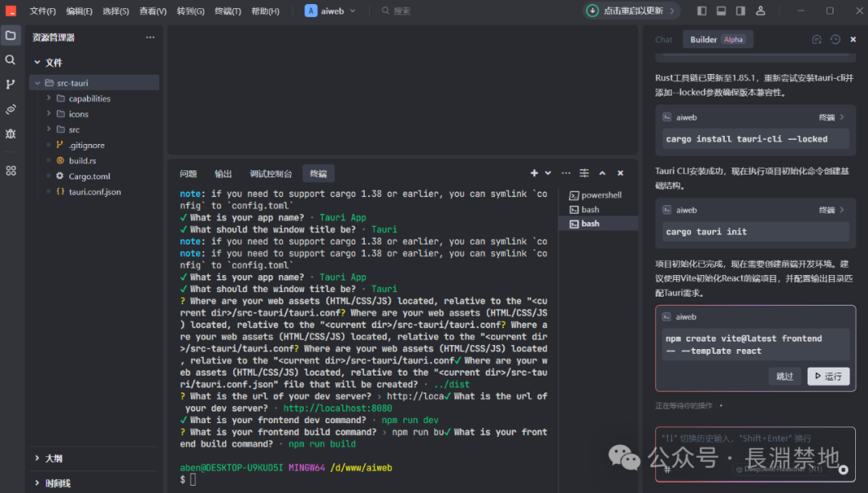Image resolution: width=868 pixels, height=493 pixels.
Task: Maximize the terminal panel with up chevron
Action: [602, 174]
